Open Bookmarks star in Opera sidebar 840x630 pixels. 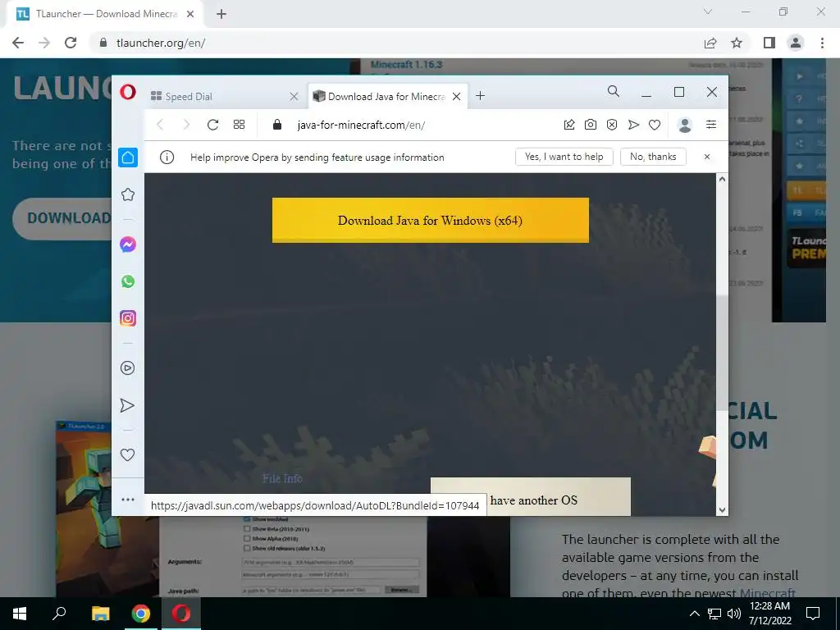[x=127, y=194]
